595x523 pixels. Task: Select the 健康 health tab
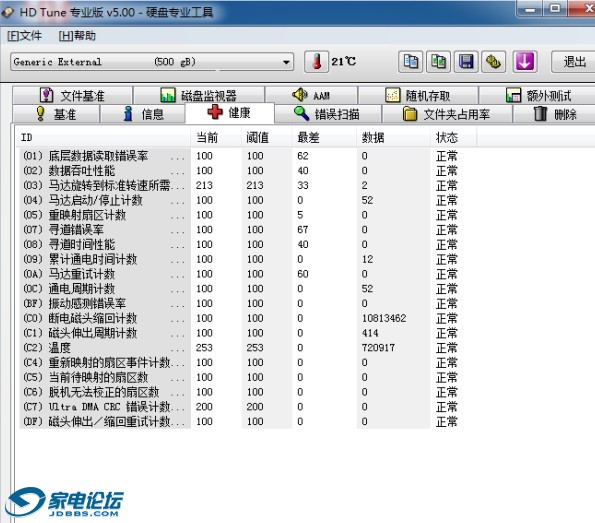click(229, 113)
